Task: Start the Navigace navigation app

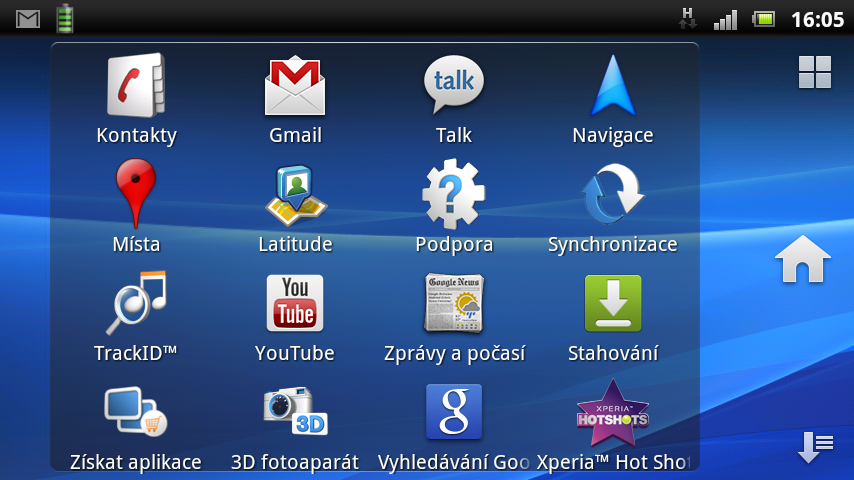Action: click(613, 99)
